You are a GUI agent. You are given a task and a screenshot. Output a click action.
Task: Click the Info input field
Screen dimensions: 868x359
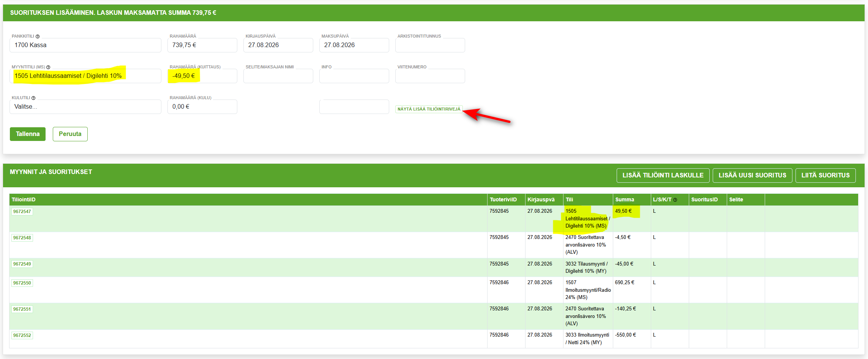(354, 76)
